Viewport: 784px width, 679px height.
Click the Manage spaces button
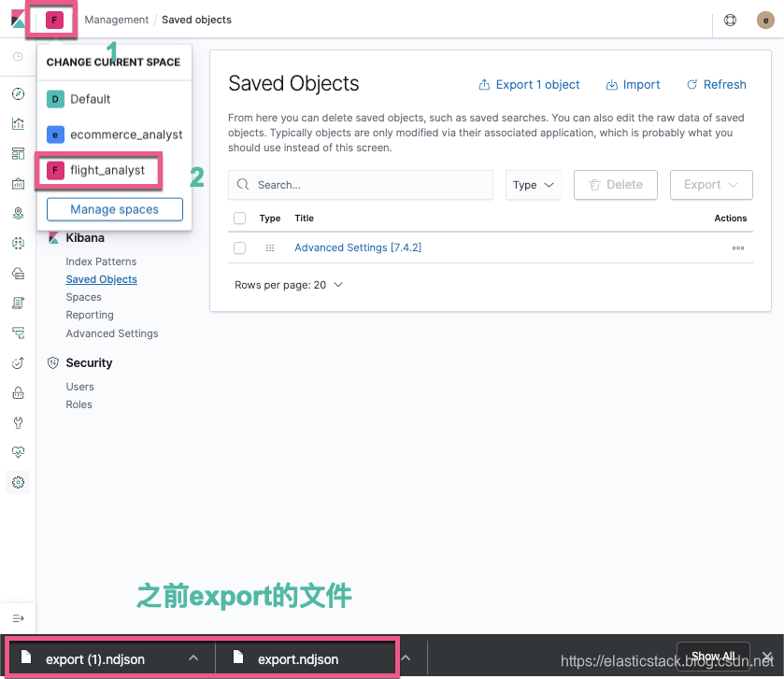click(115, 209)
